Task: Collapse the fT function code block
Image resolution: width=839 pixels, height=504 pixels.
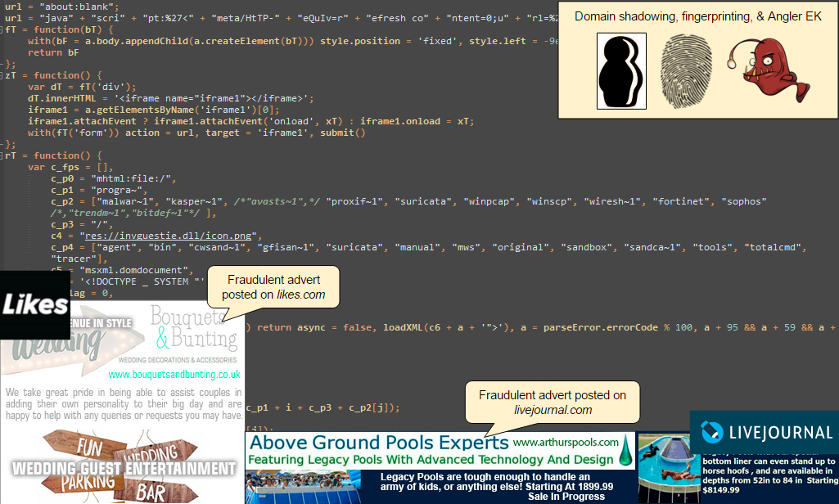Action: pyautogui.click(x=2, y=30)
